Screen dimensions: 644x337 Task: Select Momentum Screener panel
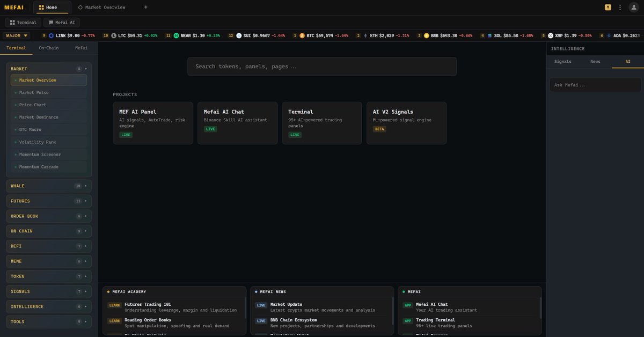tap(49, 155)
